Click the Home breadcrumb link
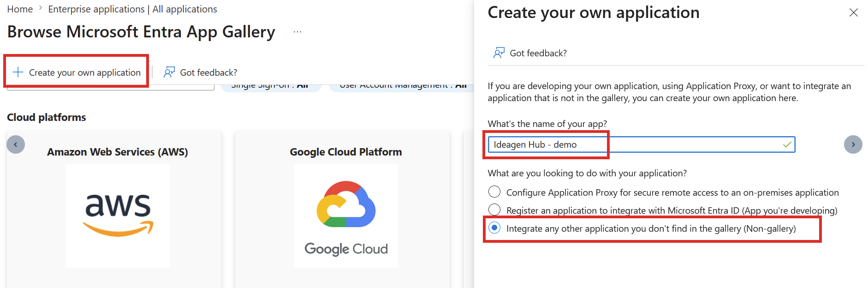 20,9
